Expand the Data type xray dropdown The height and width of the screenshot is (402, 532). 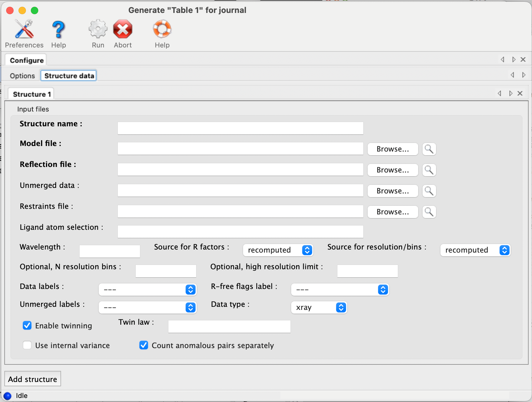pyautogui.click(x=319, y=307)
